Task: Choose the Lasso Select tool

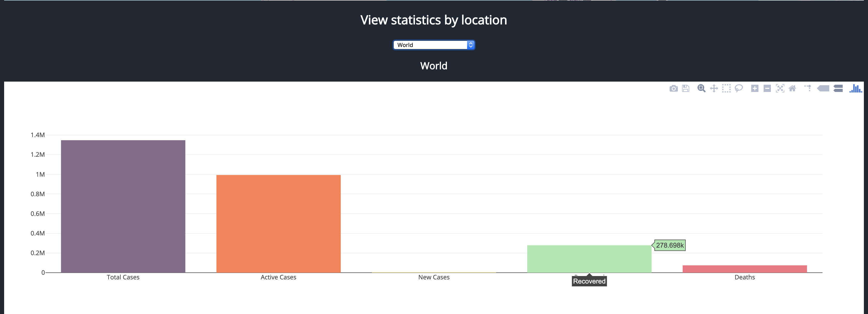Action: click(739, 89)
